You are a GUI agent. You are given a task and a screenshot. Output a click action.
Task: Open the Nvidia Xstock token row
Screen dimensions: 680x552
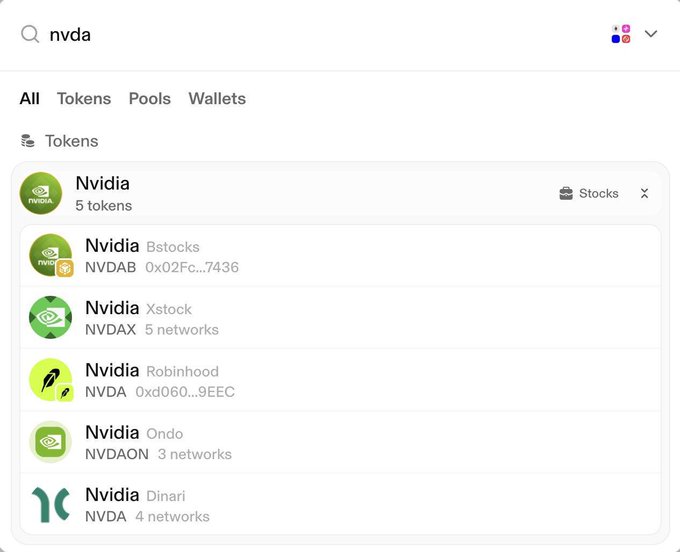pos(340,318)
